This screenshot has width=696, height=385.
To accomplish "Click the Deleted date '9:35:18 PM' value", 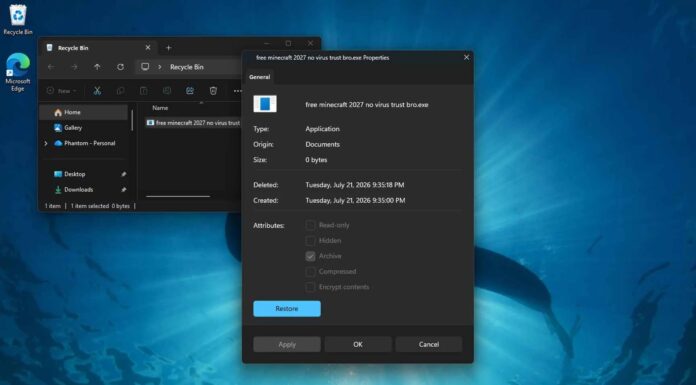I will point(354,185).
